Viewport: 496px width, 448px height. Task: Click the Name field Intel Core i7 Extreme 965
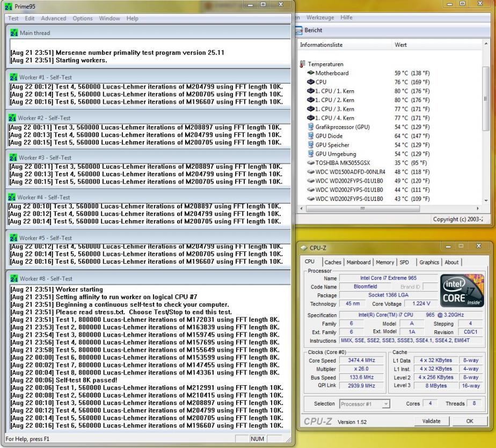(388, 278)
